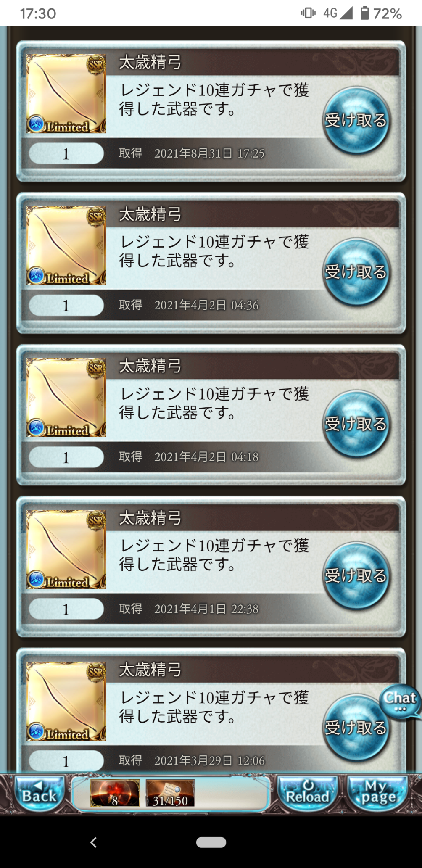Claim the weapon obtained 2021年4月2日 04:18

click(x=356, y=424)
